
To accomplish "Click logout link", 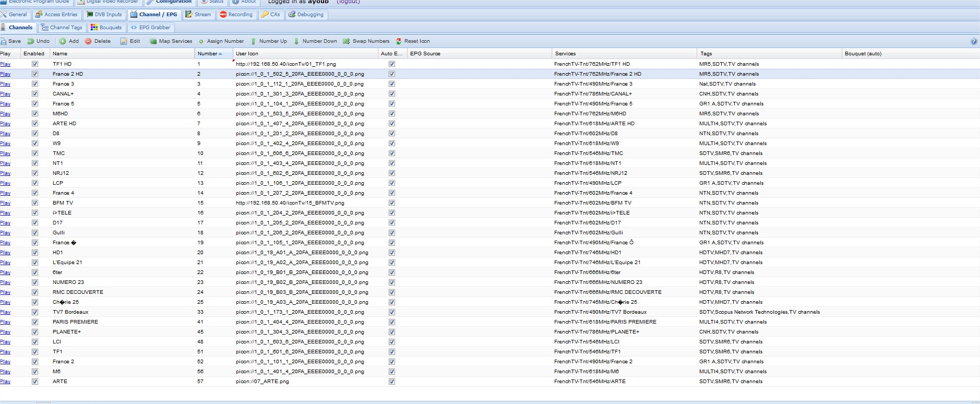I will [x=349, y=2].
